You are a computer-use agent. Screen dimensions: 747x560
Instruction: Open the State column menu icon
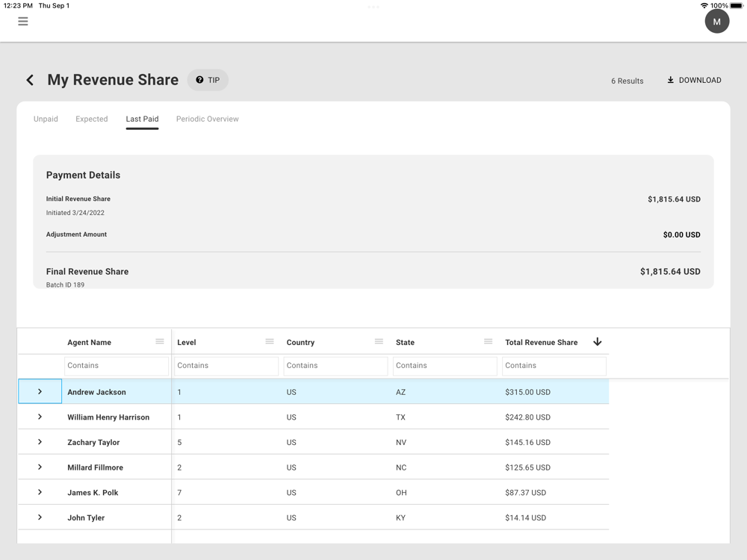pyautogui.click(x=488, y=341)
